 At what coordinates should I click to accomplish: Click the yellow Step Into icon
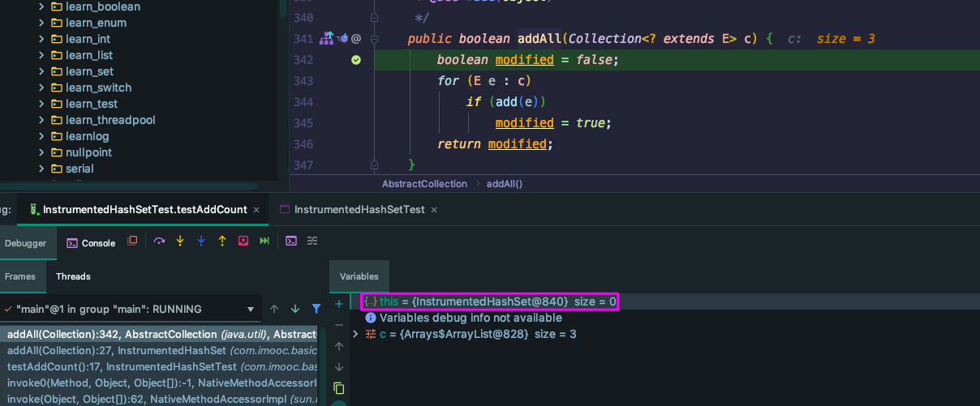pos(180,241)
